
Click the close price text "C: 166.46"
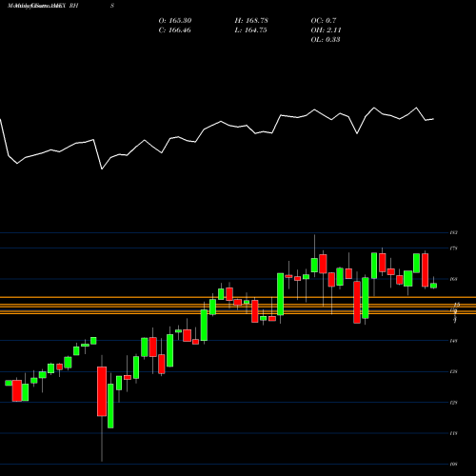[x=175, y=30]
